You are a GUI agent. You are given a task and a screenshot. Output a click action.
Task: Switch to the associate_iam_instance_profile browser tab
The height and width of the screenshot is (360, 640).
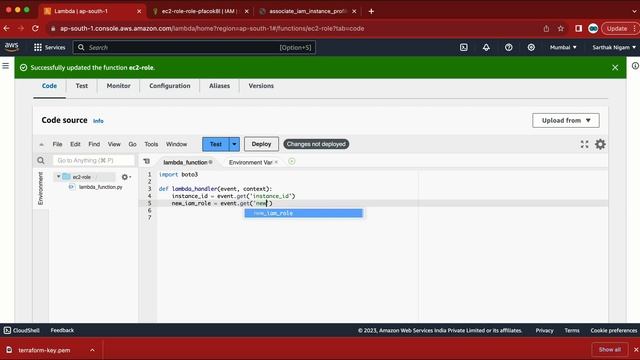pyautogui.click(x=308, y=11)
